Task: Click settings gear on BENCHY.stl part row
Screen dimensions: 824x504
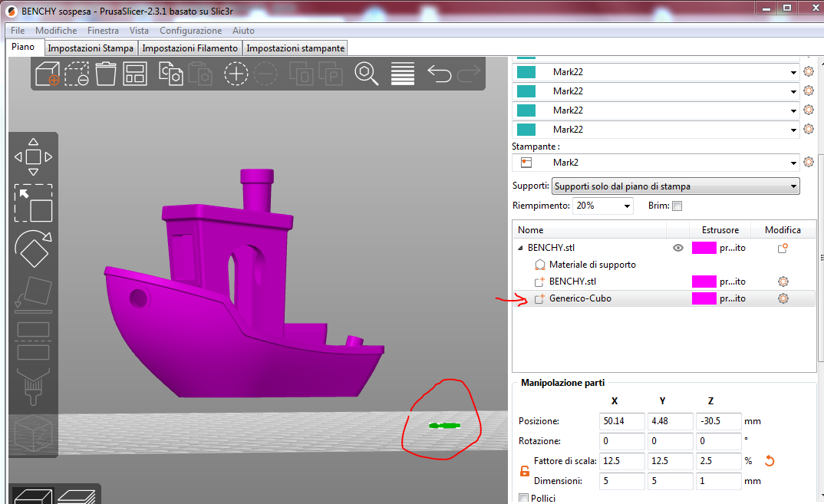Action: pyautogui.click(x=783, y=282)
